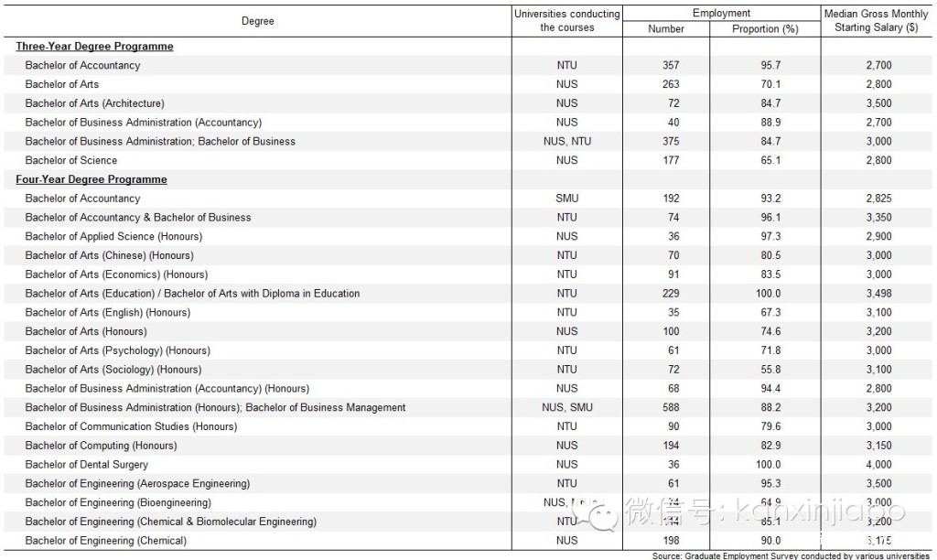Click the Employment group header

721,13
